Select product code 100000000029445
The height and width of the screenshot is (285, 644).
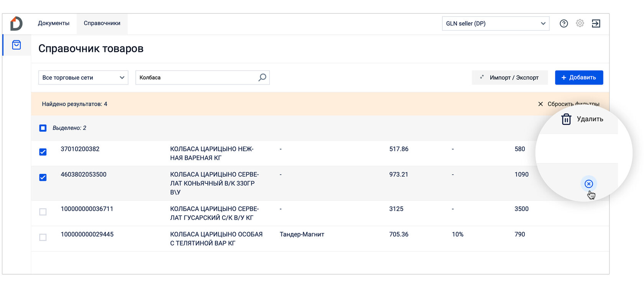pyautogui.click(x=87, y=234)
